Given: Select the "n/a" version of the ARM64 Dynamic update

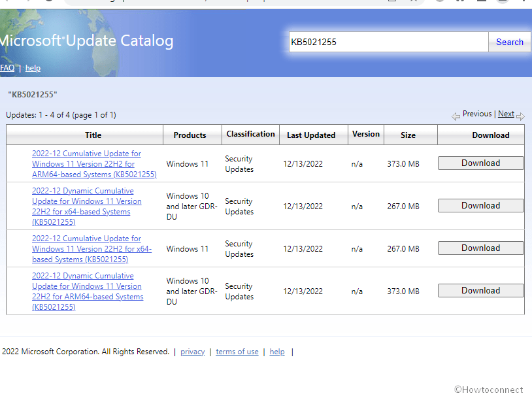Looking at the screenshot, I should [357, 291].
